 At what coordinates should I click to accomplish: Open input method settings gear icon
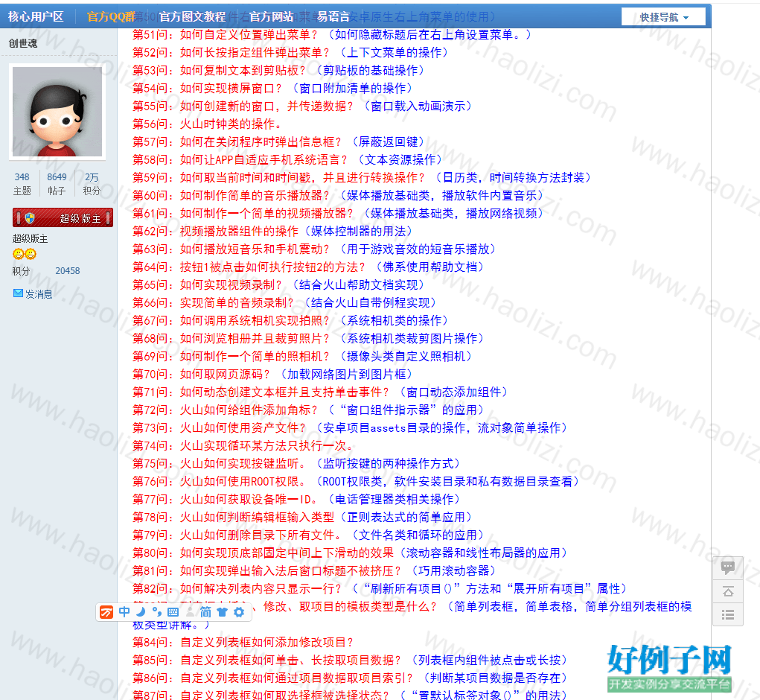(x=239, y=612)
